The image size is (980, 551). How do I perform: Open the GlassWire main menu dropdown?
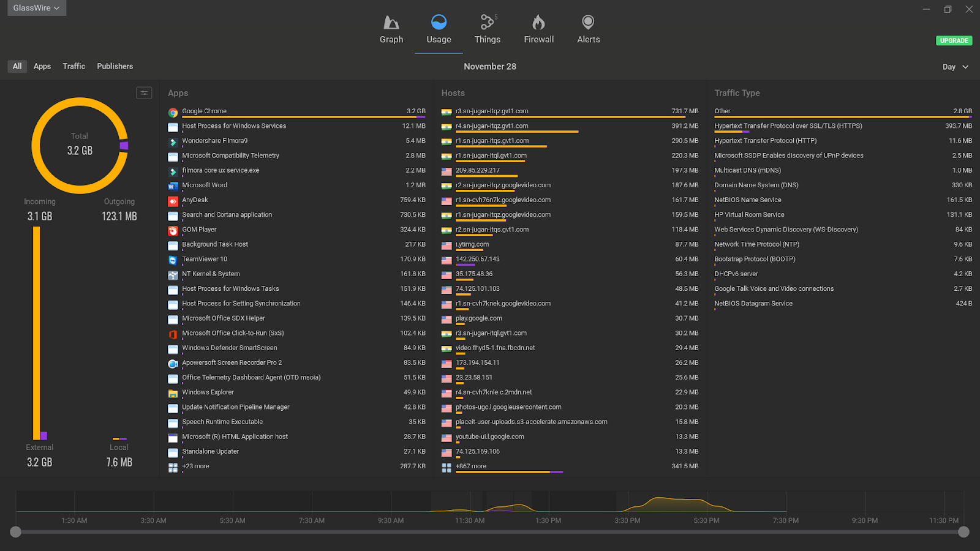click(37, 8)
